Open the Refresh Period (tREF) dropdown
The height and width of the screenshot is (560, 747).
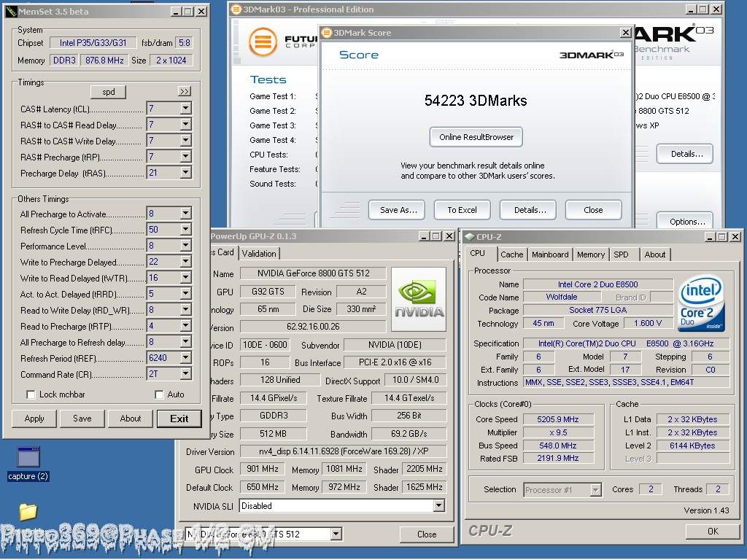pos(186,357)
